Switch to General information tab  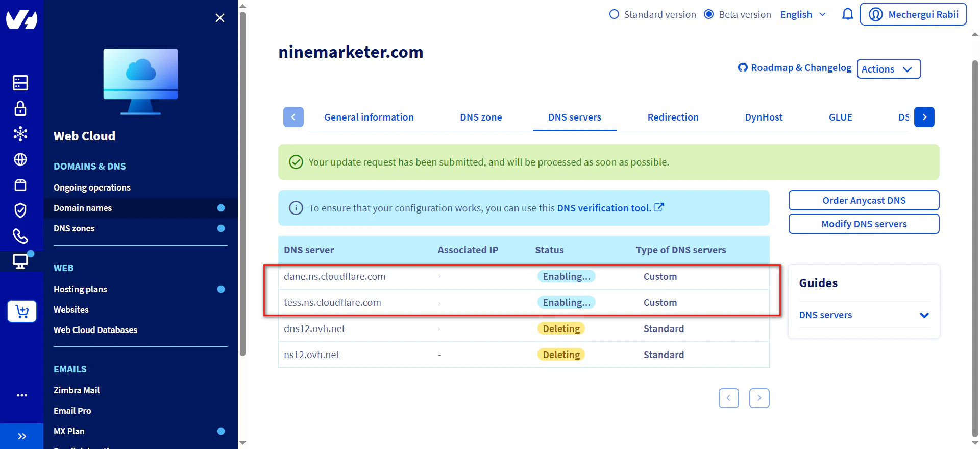pyautogui.click(x=369, y=117)
